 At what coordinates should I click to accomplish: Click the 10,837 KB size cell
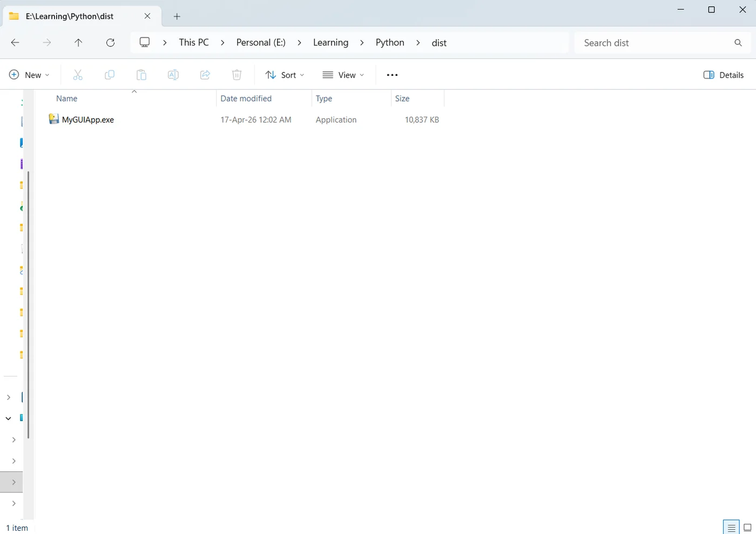[422, 120]
